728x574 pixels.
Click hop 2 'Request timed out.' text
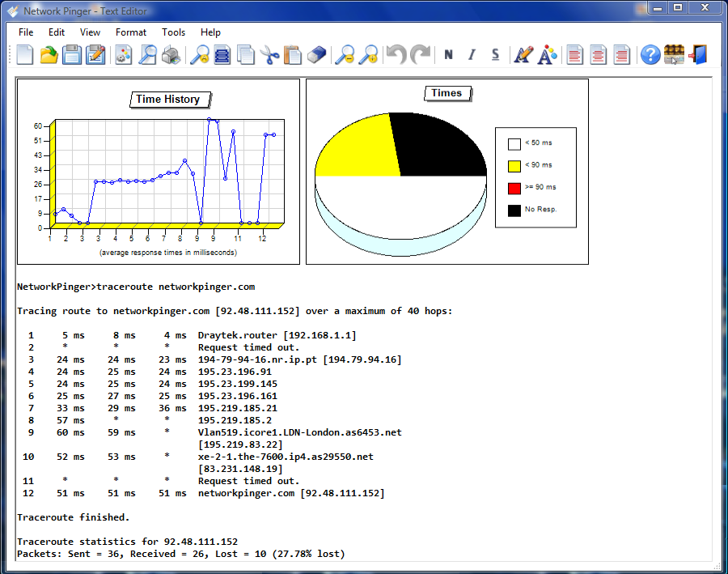coord(249,347)
